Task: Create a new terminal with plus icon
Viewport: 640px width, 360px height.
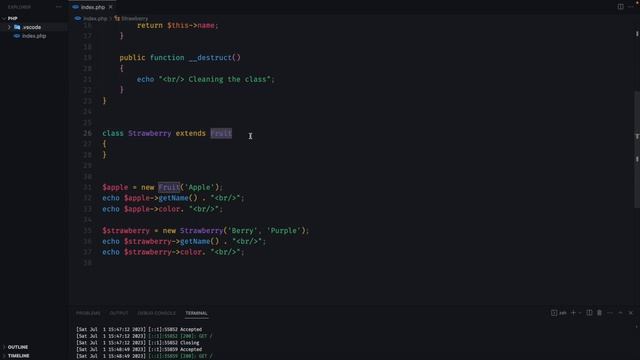Action: [573, 313]
